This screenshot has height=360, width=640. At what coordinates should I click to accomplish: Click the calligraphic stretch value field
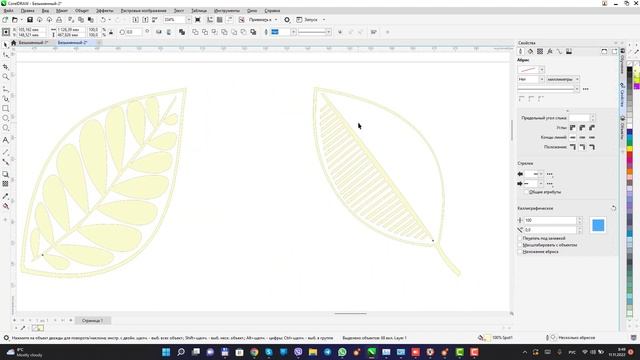click(550, 220)
